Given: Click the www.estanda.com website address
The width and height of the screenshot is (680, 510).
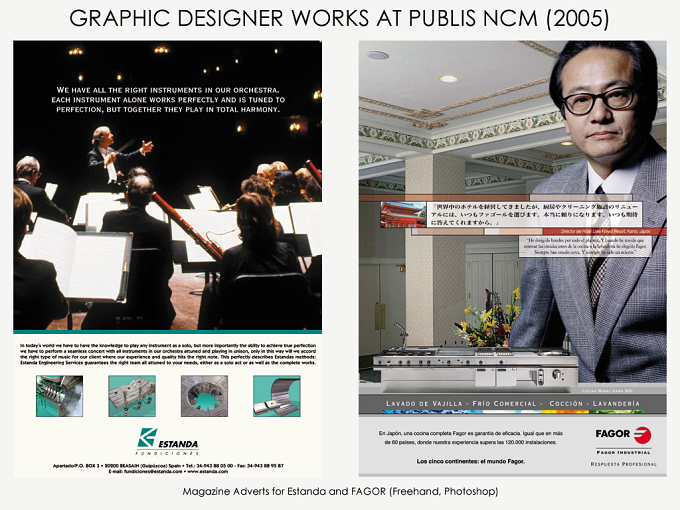Looking at the screenshot, I should pyautogui.click(x=208, y=471).
